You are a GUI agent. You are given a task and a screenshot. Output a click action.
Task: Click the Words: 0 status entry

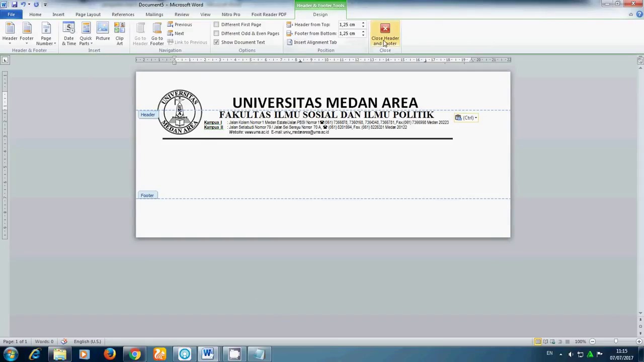(x=44, y=342)
